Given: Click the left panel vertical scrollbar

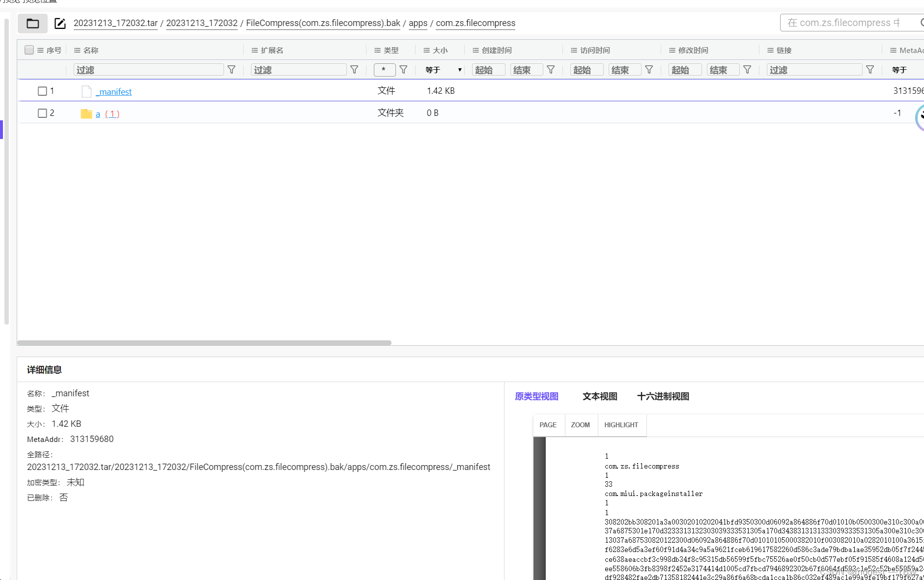Looking at the screenshot, I should tap(6, 172).
